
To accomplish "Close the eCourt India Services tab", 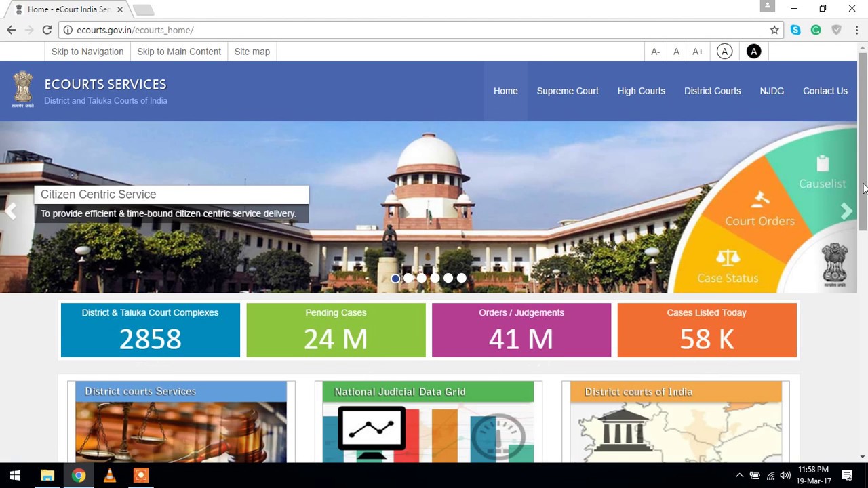I will coord(120,9).
